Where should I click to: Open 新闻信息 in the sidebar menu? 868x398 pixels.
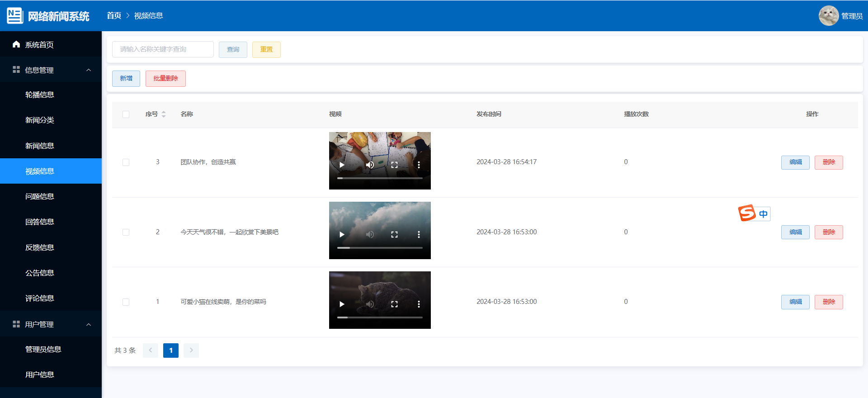tap(40, 146)
